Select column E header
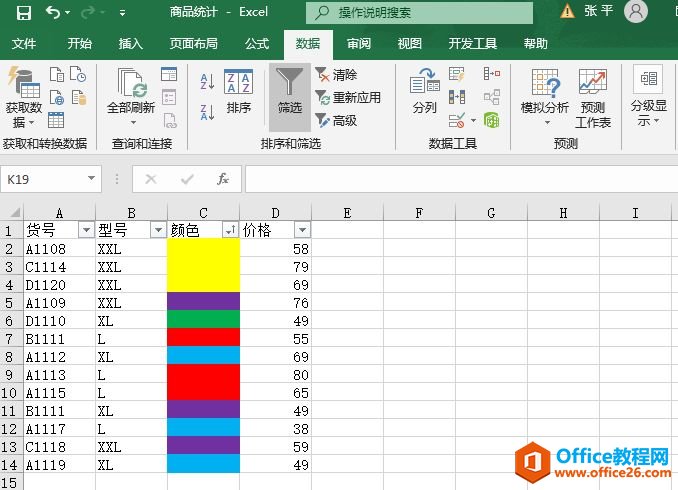The width and height of the screenshot is (678, 490). 347,213
